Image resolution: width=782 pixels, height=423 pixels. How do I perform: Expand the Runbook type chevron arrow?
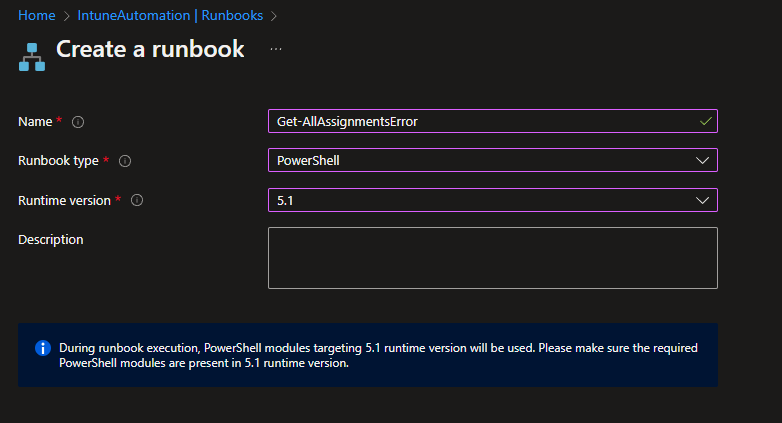(703, 160)
